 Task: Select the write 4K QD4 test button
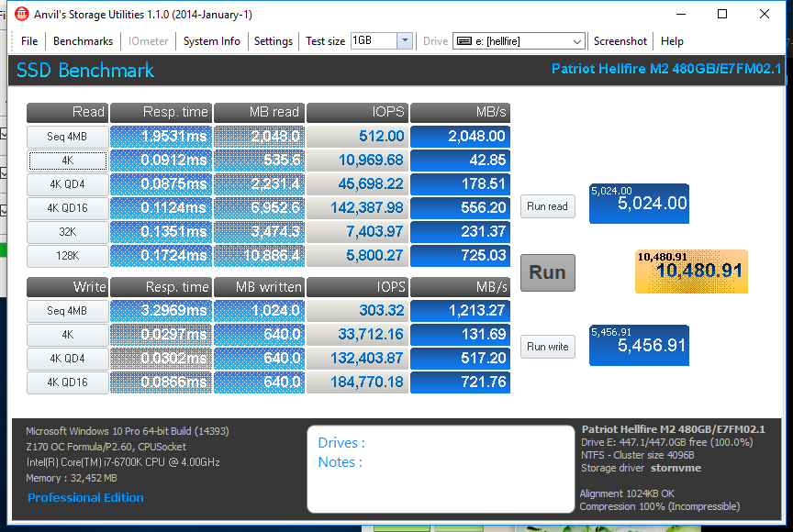tap(68, 359)
